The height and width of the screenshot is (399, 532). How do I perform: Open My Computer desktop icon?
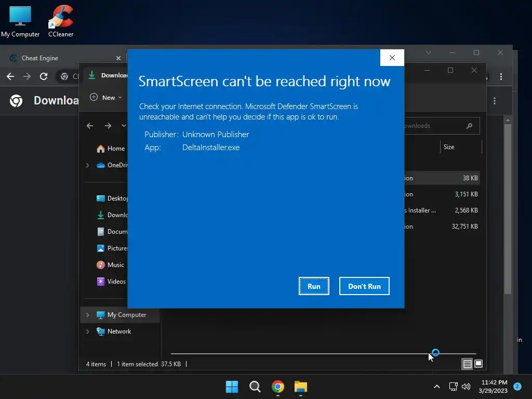pyautogui.click(x=20, y=21)
